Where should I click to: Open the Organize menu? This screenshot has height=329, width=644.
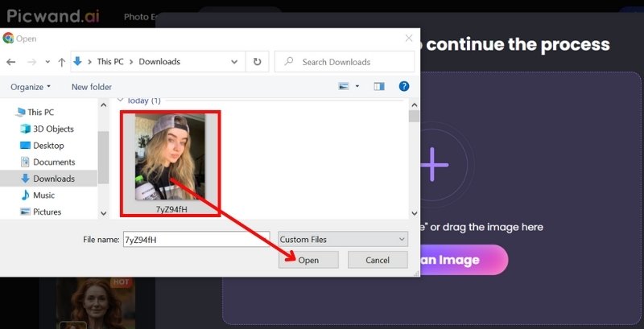(x=31, y=87)
